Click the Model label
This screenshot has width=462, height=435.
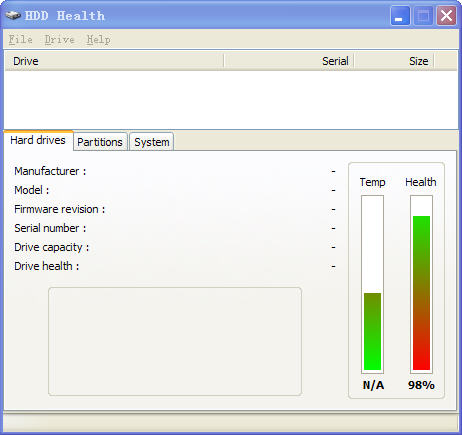click(32, 190)
